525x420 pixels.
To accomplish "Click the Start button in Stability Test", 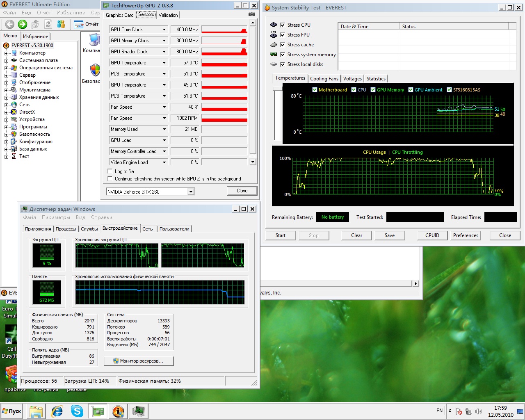I will 281,235.
